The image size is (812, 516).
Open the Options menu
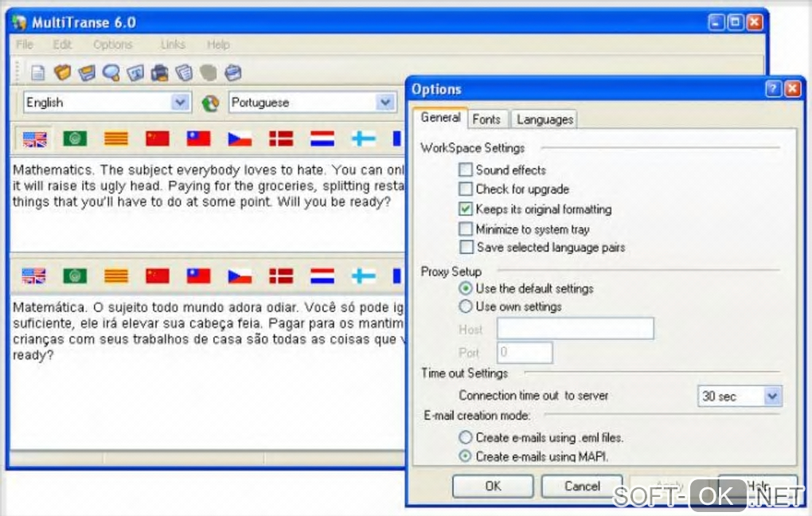[x=113, y=45]
